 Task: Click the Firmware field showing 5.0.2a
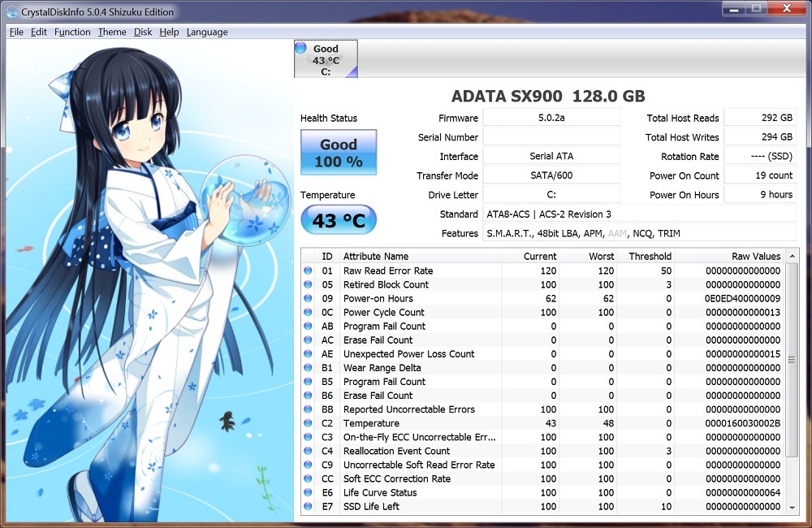551,118
